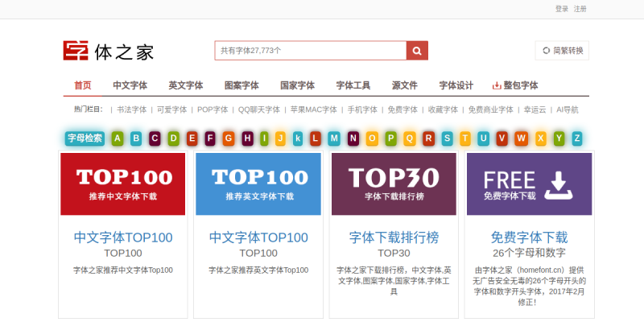Open letter H font index
The width and height of the screenshot is (644, 322).
tap(247, 138)
